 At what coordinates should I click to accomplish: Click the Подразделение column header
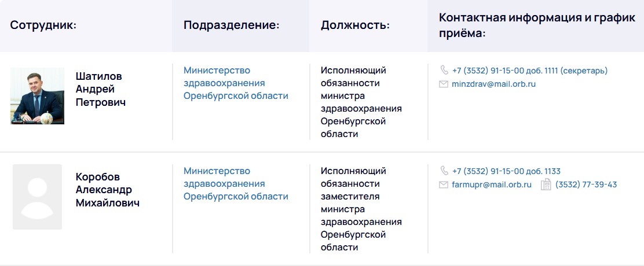[x=232, y=25]
